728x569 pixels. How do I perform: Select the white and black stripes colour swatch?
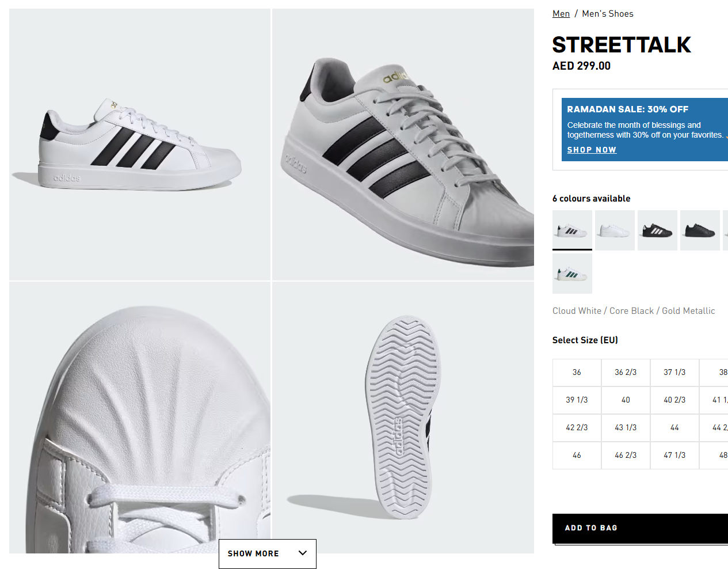(572, 230)
